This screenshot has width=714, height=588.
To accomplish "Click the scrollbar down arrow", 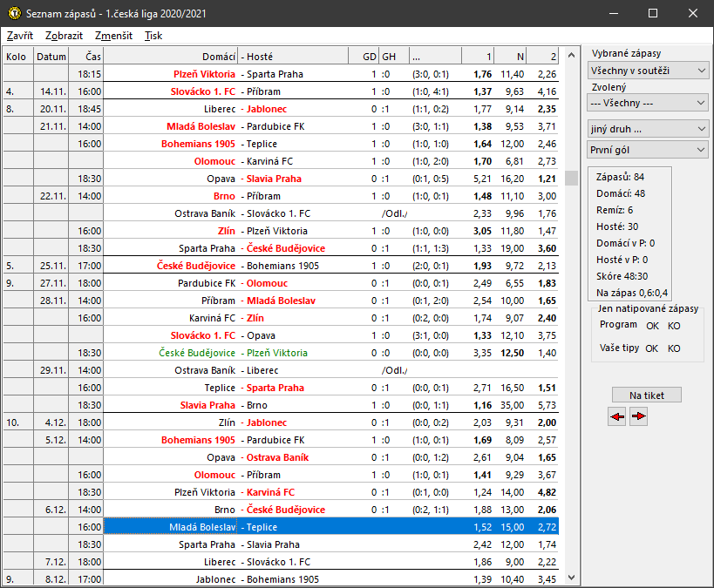I will (572, 578).
